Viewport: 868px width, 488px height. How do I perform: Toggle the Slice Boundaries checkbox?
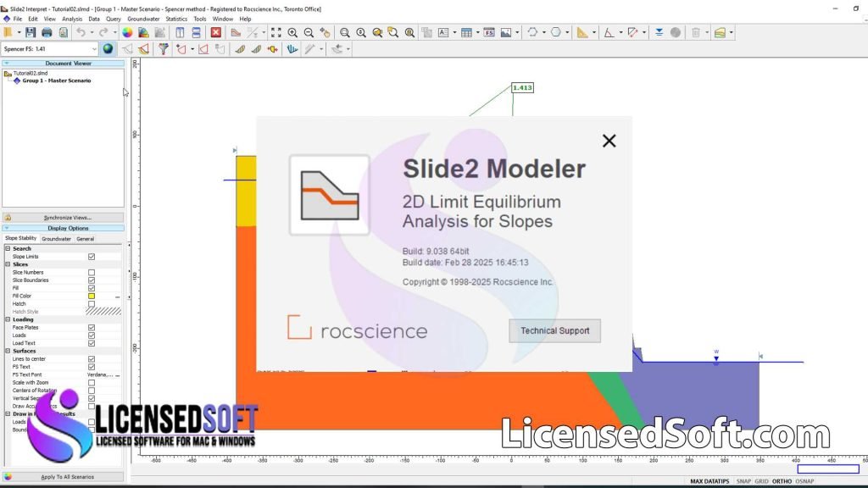(x=92, y=280)
